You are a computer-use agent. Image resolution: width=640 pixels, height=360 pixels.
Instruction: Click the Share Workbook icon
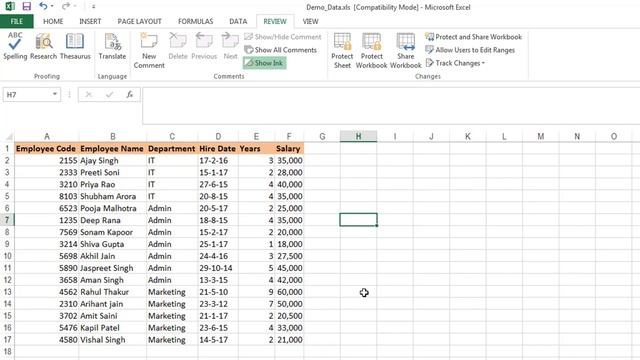(406, 41)
